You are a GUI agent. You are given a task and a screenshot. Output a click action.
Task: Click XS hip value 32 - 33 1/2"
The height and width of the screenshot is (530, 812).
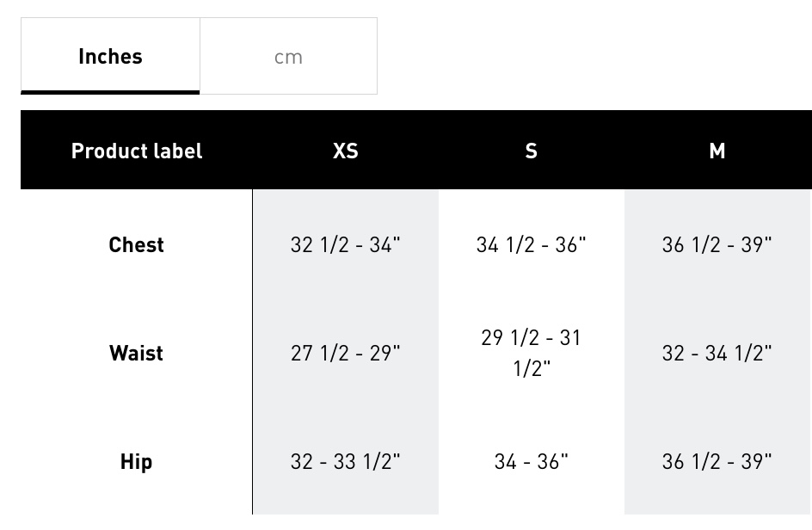346,462
